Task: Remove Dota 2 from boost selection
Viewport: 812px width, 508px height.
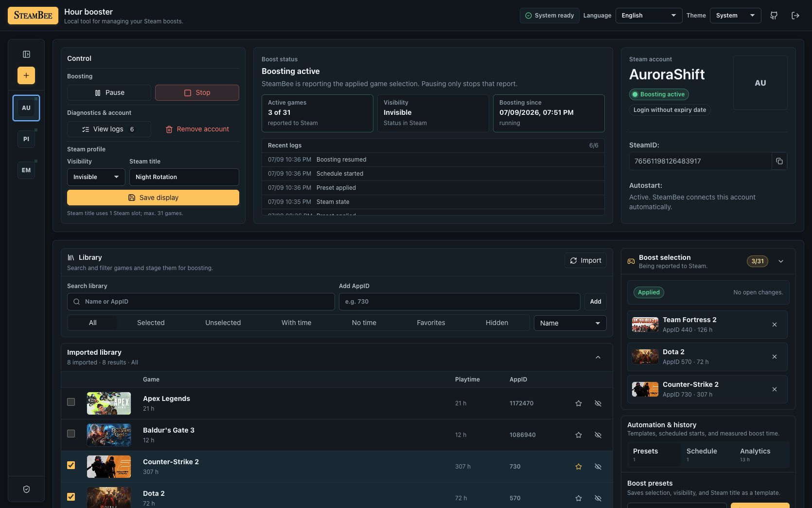Action: 775,357
